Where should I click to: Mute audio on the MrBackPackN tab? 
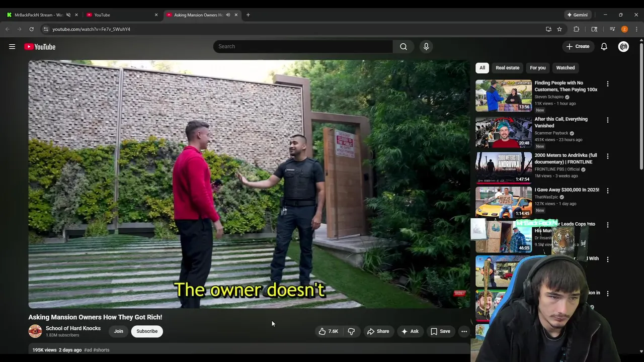click(68, 15)
